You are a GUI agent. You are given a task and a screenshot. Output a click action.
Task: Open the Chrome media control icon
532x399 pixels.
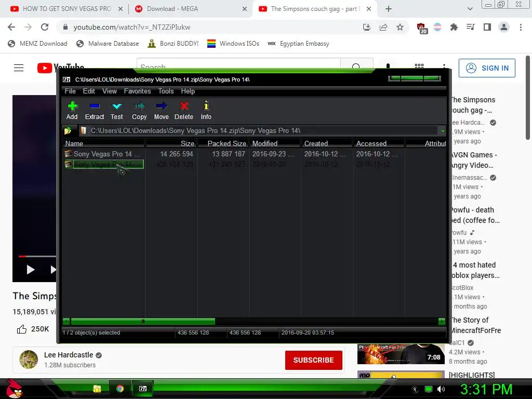(471, 27)
